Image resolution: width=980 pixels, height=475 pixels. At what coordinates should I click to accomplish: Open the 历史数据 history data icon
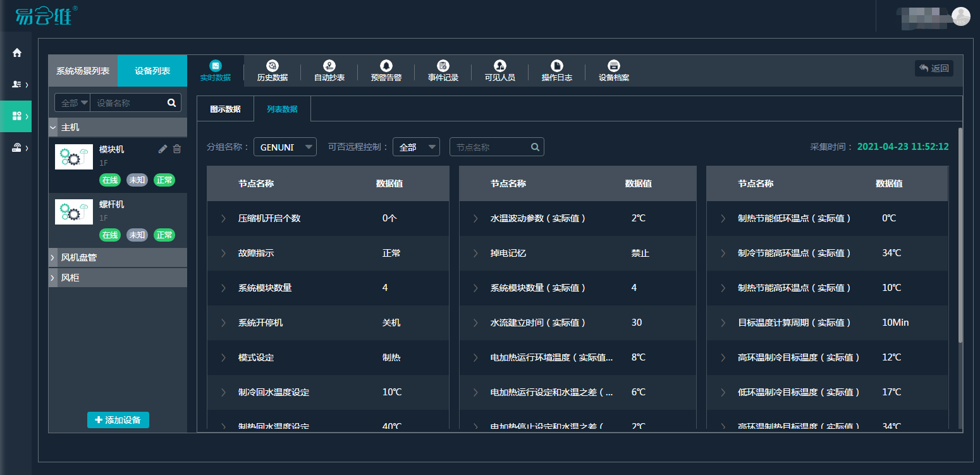[x=273, y=66]
